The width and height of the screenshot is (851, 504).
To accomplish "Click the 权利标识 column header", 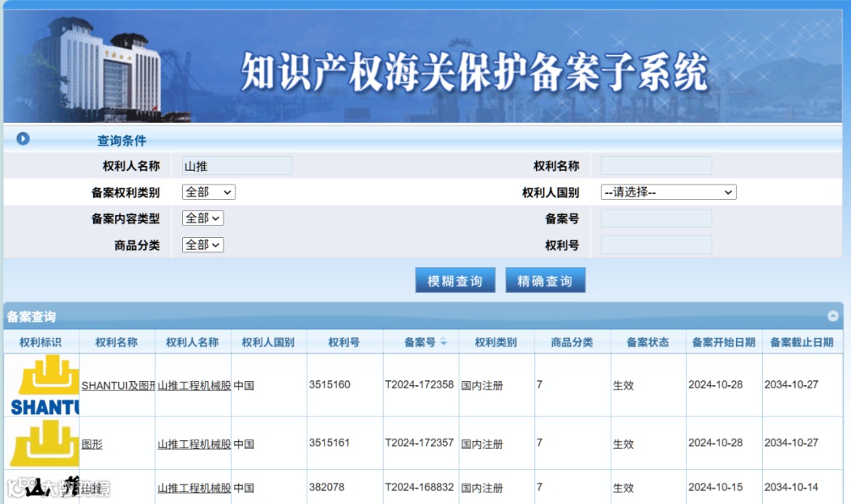I will (40, 342).
